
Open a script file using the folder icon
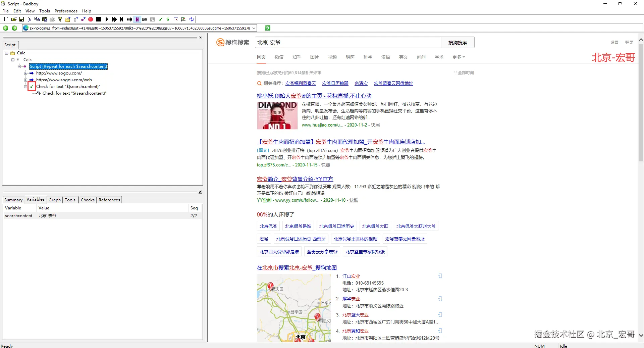[14, 19]
